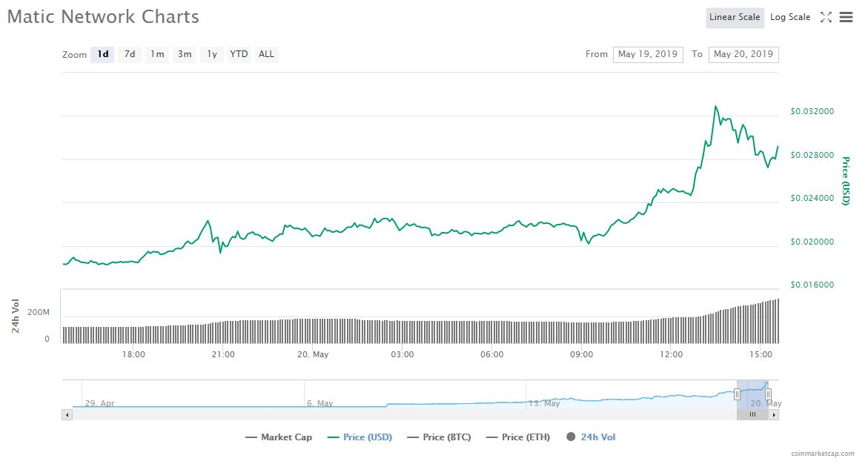Viewport: 868px width, 464px height.
Task: Open the To date picker
Action: coord(743,54)
